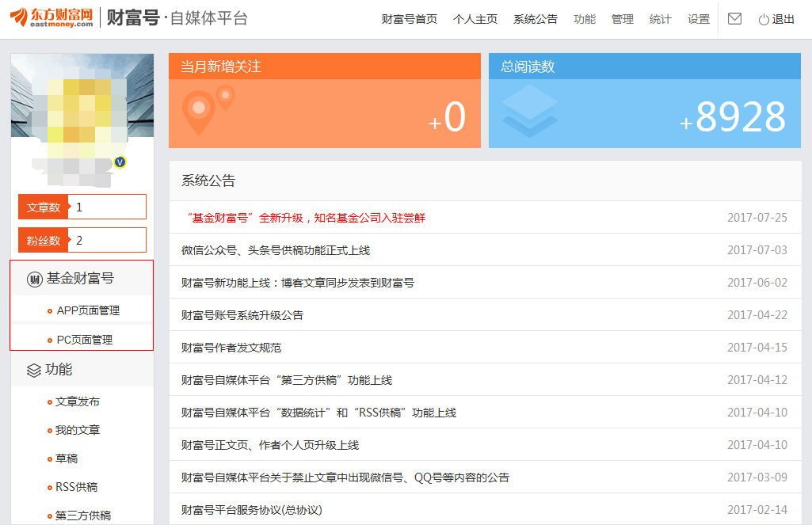This screenshot has height=525, width=812.
Task: Open APP页面管理 in the sidebar
Action: click(x=88, y=310)
